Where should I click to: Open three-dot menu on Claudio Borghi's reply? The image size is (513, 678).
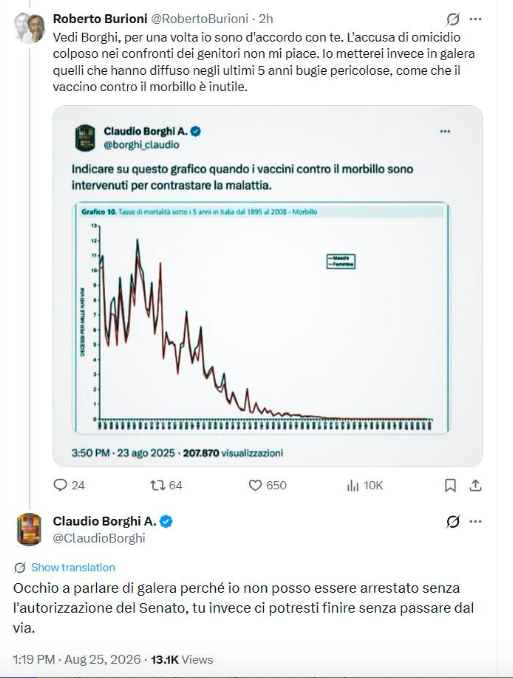(475, 521)
